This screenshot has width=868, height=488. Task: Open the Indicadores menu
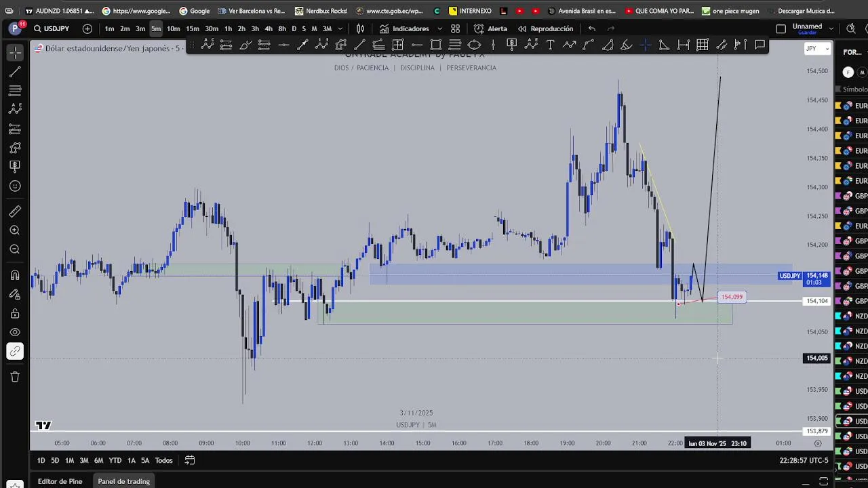pyautogui.click(x=404, y=28)
